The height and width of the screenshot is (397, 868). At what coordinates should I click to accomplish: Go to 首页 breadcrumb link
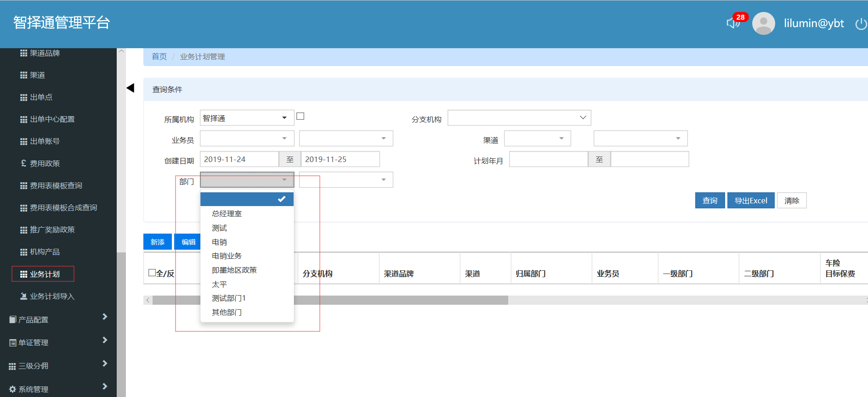pos(159,56)
